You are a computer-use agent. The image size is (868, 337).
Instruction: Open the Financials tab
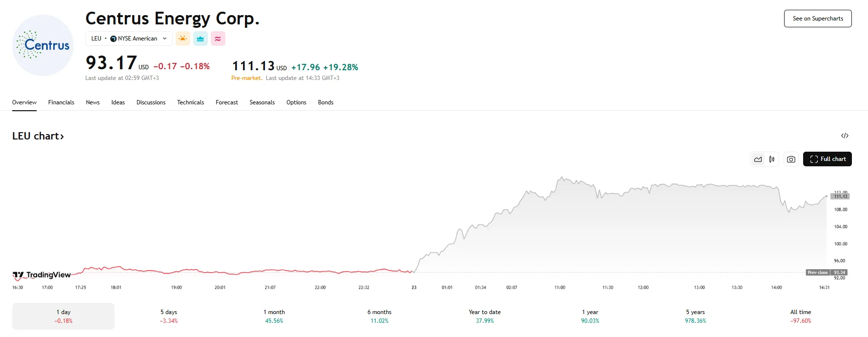click(x=61, y=102)
